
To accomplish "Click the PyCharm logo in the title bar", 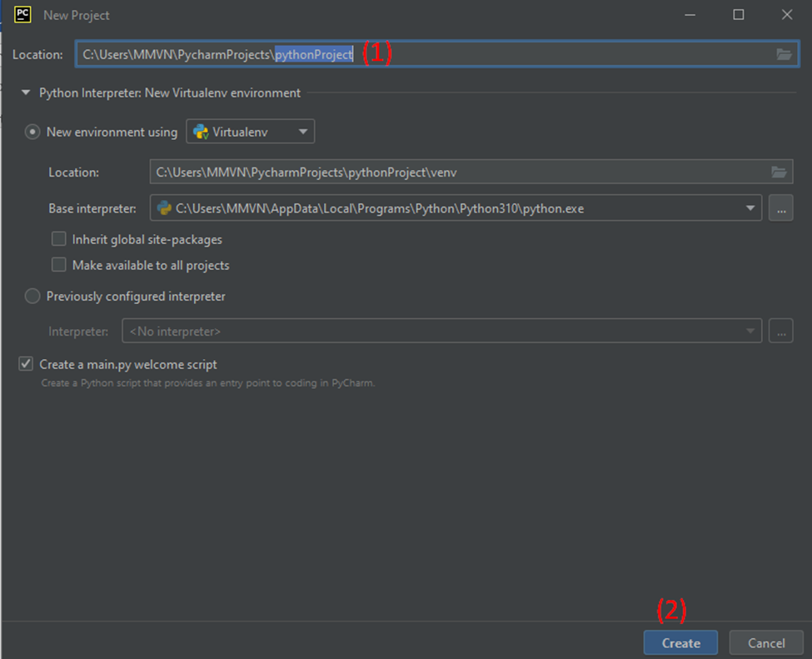I will (22, 14).
